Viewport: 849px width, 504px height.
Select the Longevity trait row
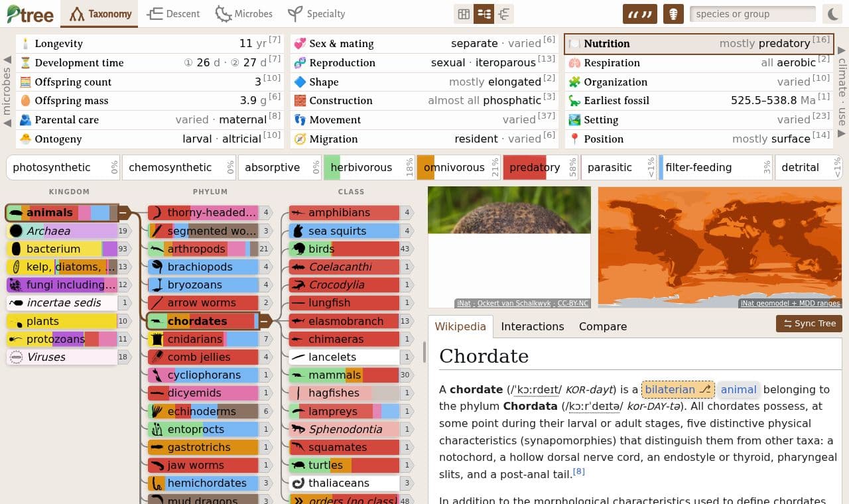(x=150, y=44)
